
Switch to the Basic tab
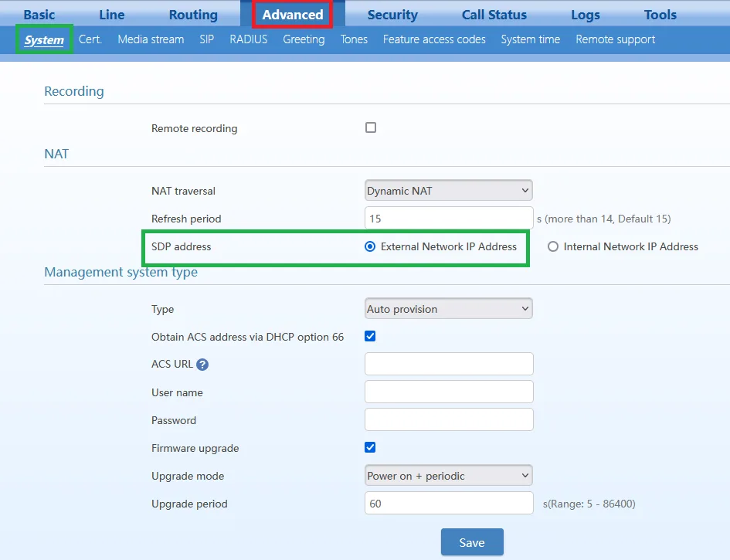click(x=39, y=15)
